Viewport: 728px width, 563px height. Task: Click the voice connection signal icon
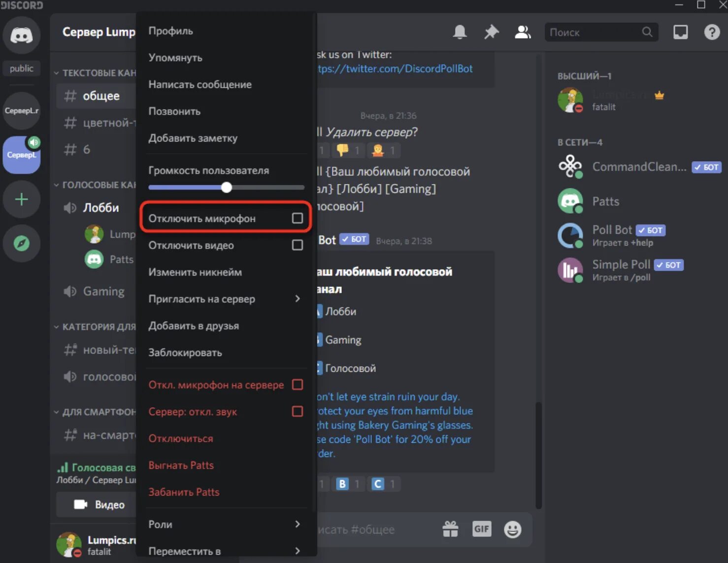click(x=63, y=467)
